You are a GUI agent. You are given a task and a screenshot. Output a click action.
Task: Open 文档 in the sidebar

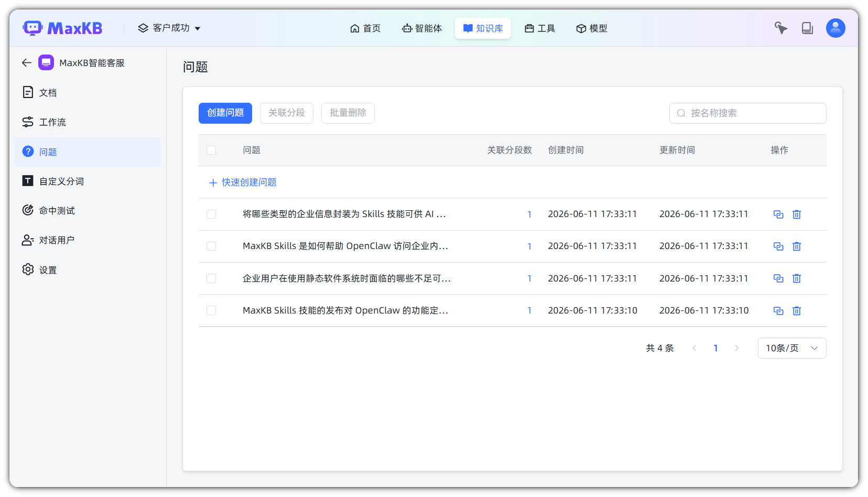tap(88, 93)
